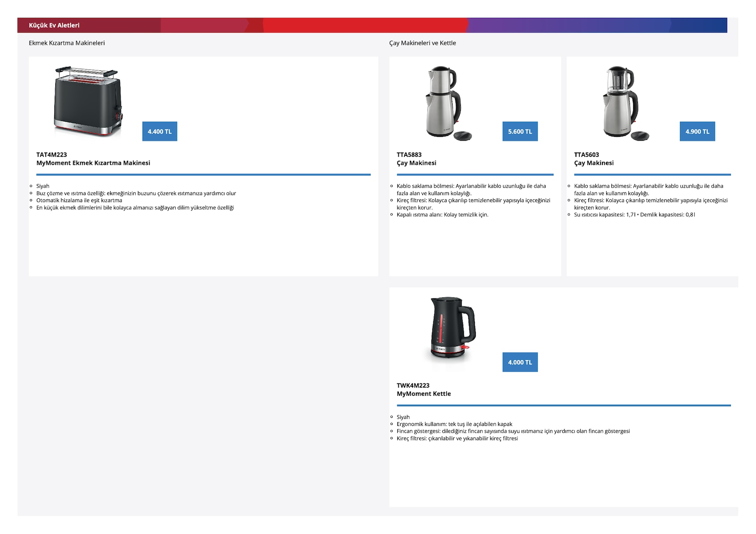Click Siyah bullet under toaster TAT4M223
Viewport: 756px width, 534px height.
[43, 186]
